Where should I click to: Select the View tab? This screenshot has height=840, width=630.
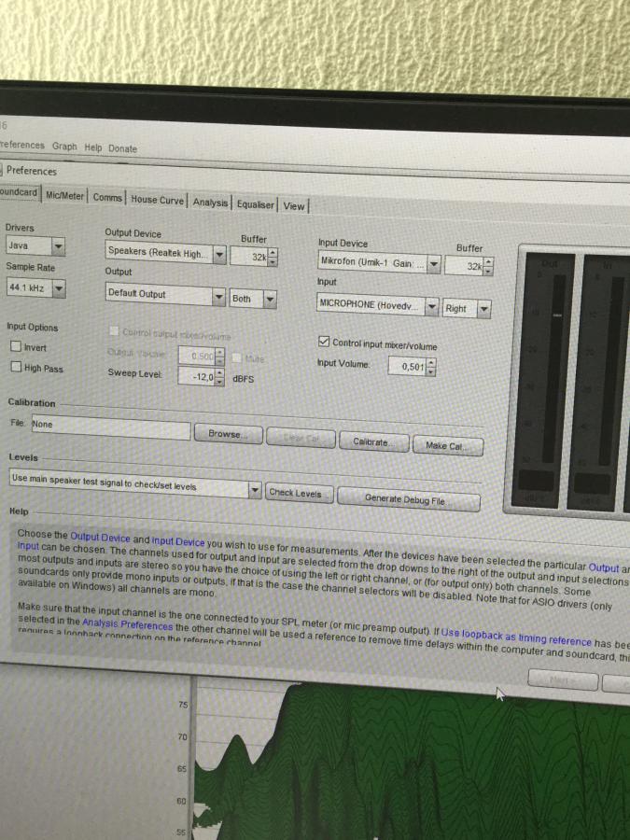294,206
